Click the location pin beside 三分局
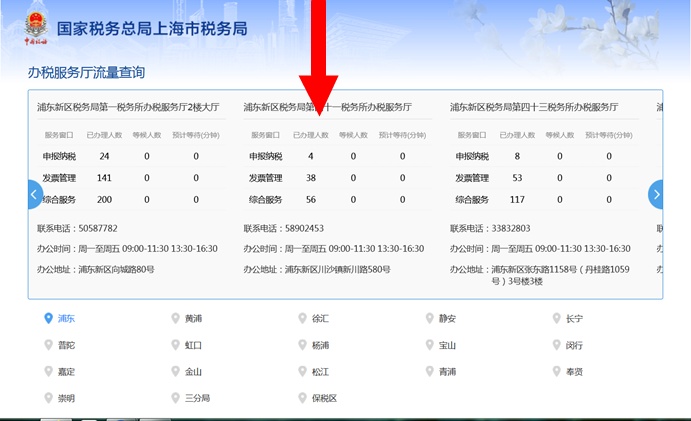This screenshot has height=421, width=691. point(175,398)
